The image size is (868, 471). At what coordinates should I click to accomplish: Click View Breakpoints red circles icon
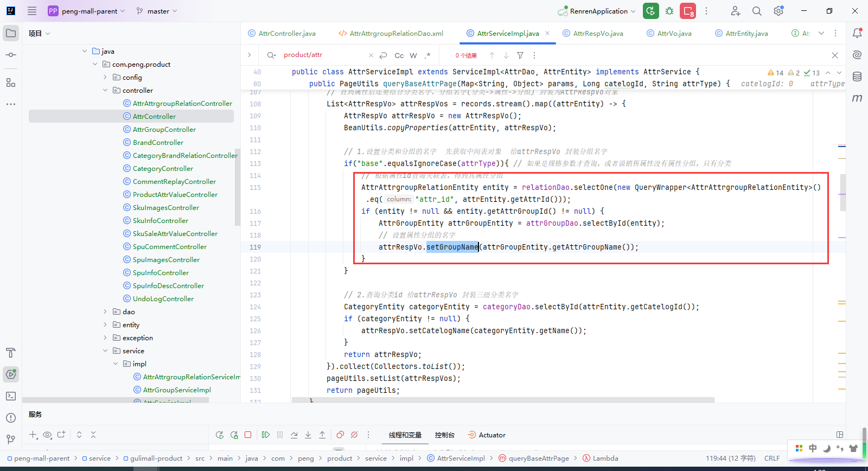click(x=340, y=435)
